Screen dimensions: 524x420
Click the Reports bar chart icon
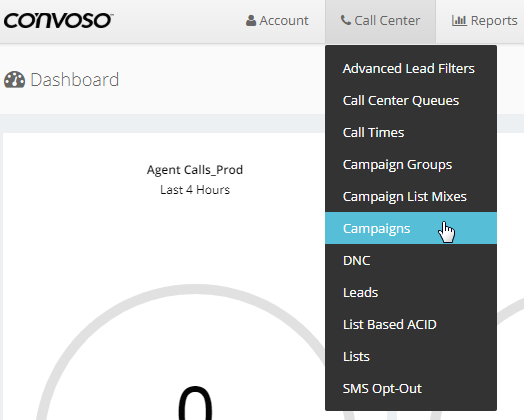[x=459, y=21]
